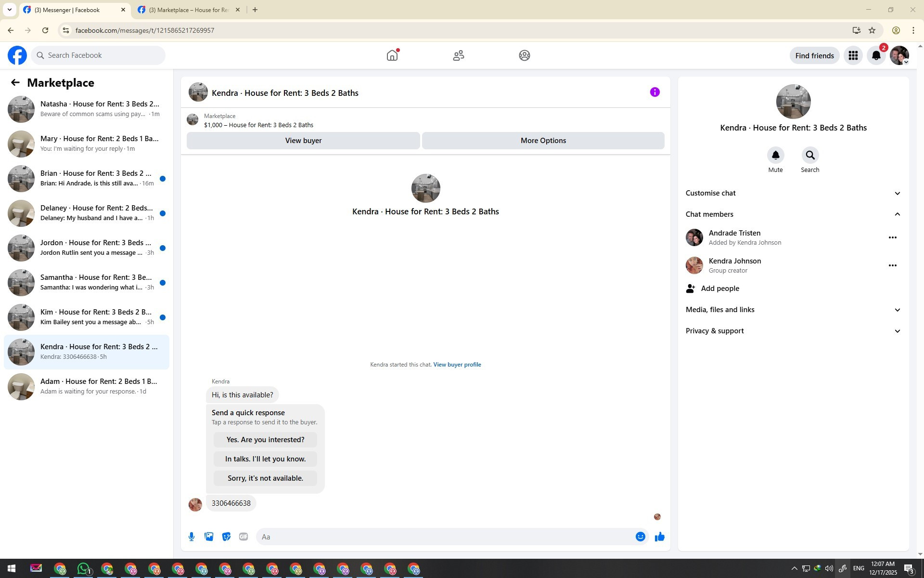Open options for Kendra Johnson member
The width and height of the screenshot is (924, 578).
892,265
